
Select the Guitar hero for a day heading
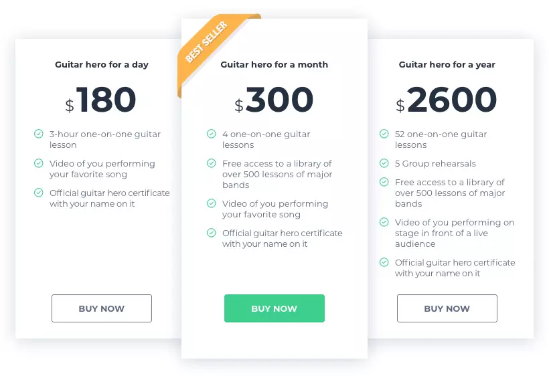click(x=102, y=65)
